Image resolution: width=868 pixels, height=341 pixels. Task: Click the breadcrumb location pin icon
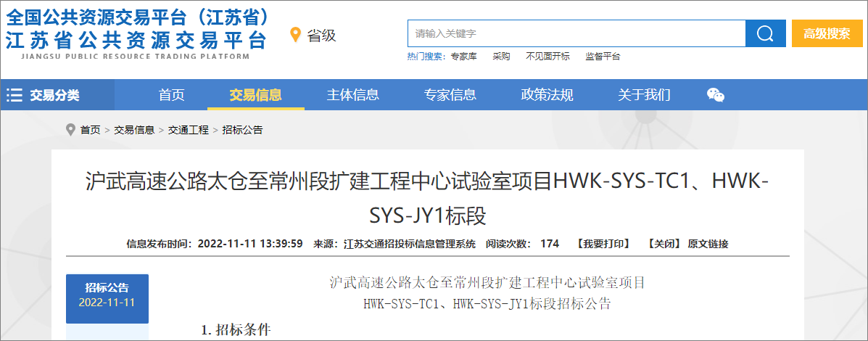70,130
